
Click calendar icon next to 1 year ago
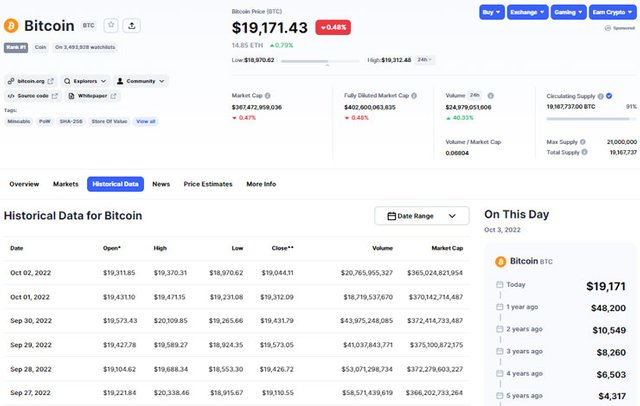[x=500, y=306]
